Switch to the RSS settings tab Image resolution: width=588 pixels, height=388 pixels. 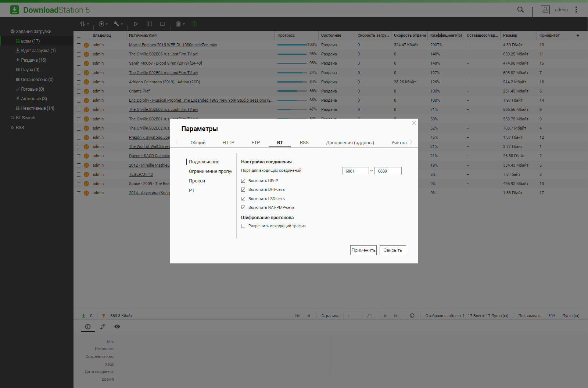[304, 142]
